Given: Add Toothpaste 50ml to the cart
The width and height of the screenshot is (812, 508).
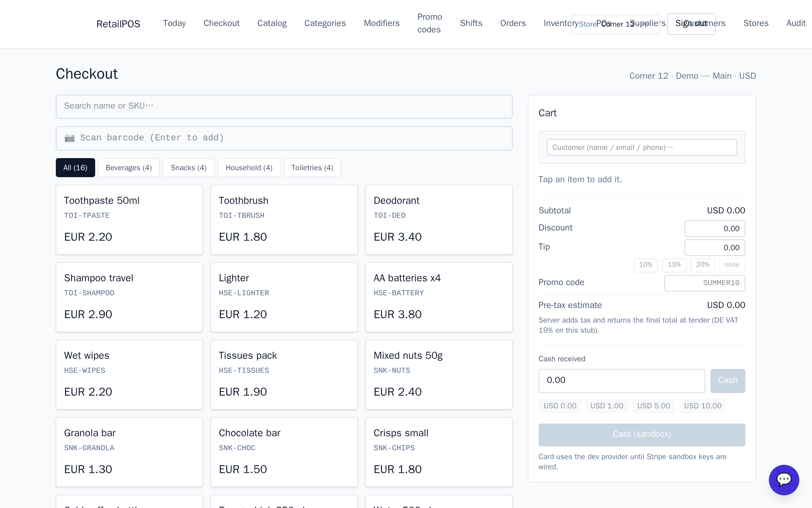Looking at the screenshot, I should tap(129, 220).
